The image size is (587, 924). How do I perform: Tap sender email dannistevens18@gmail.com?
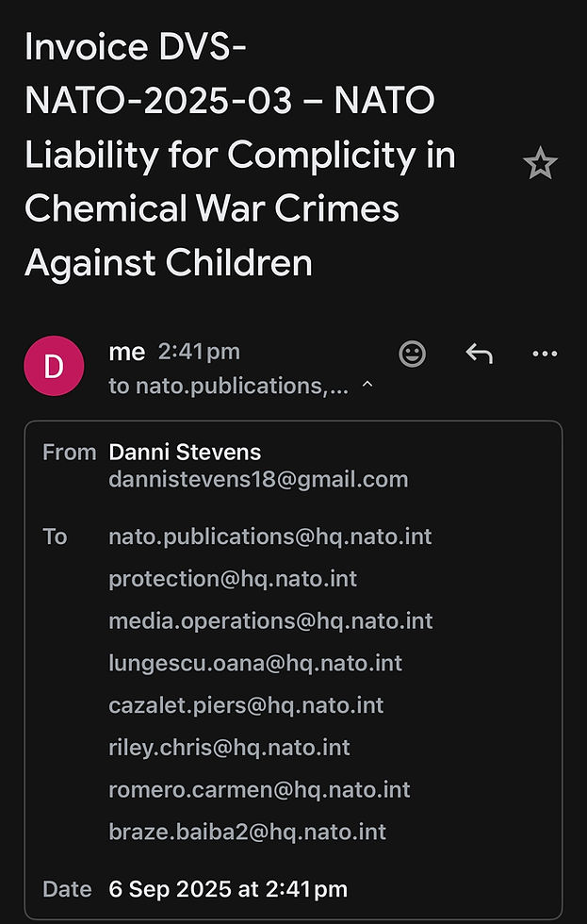258,479
